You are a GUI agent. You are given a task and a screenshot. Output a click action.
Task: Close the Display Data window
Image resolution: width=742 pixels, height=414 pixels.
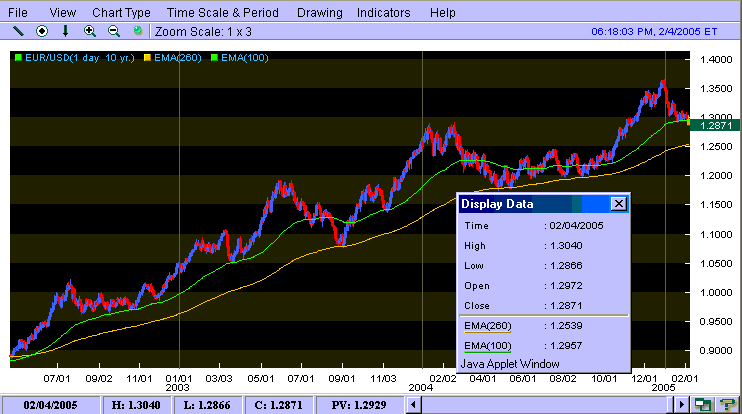click(x=618, y=204)
